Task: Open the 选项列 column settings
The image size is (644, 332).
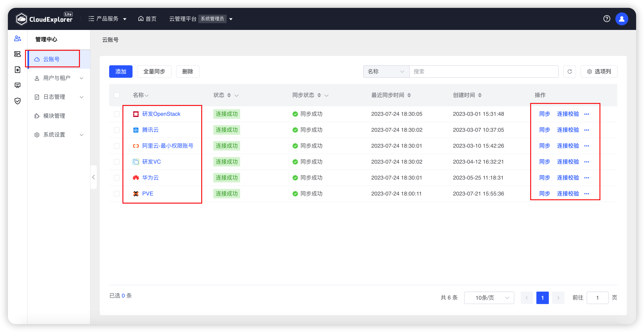Action: [x=599, y=72]
